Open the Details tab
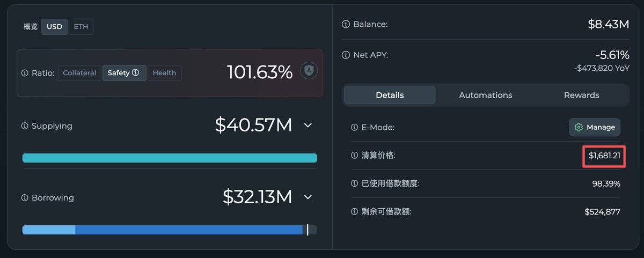This screenshot has height=258, width=644. click(390, 95)
